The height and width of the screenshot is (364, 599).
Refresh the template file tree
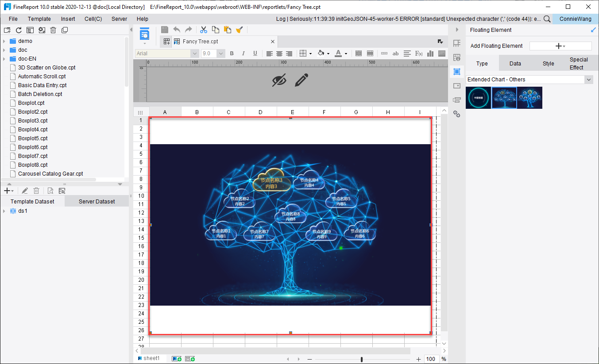click(19, 30)
